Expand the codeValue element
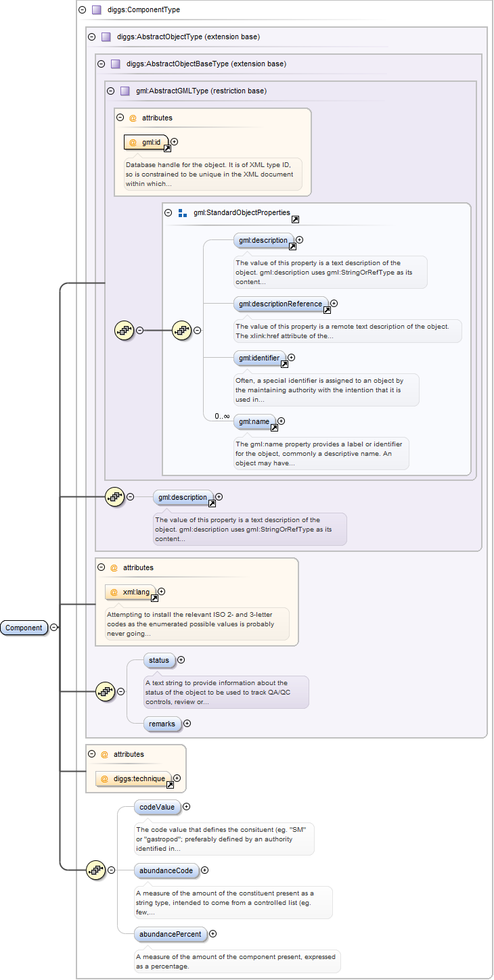Viewport: 494px width, 980px height. pos(187,806)
